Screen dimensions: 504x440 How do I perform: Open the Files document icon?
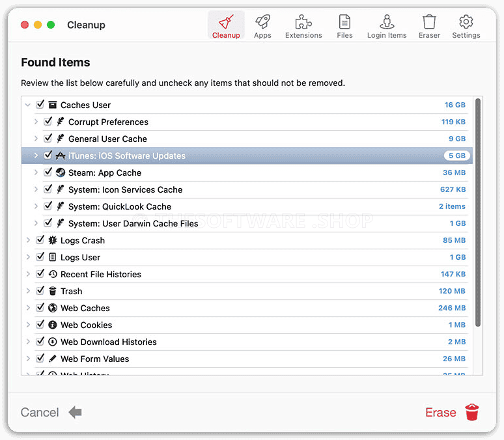(344, 22)
